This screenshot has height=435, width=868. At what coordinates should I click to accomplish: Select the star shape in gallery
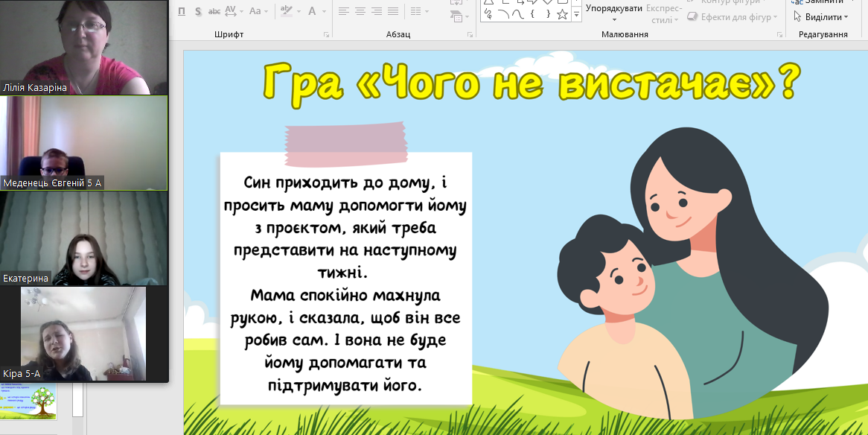[x=562, y=14]
